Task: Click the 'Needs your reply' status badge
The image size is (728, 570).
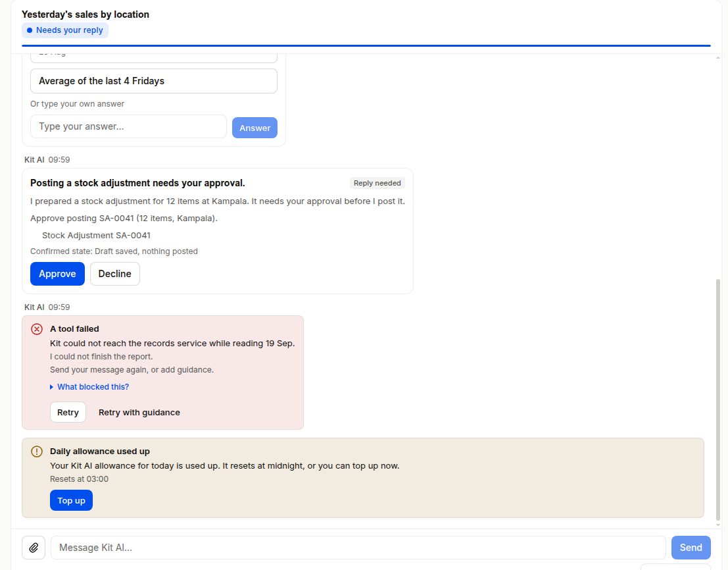Action: click(x=65, y=30)
